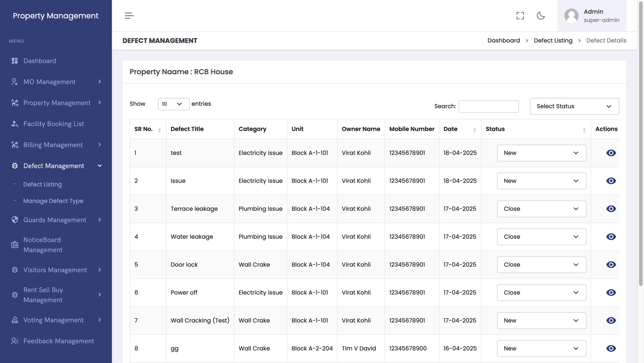This screenshot has width=644, height=363.
Task: Click the Feedback Management icon
Action: click(14, 341)
